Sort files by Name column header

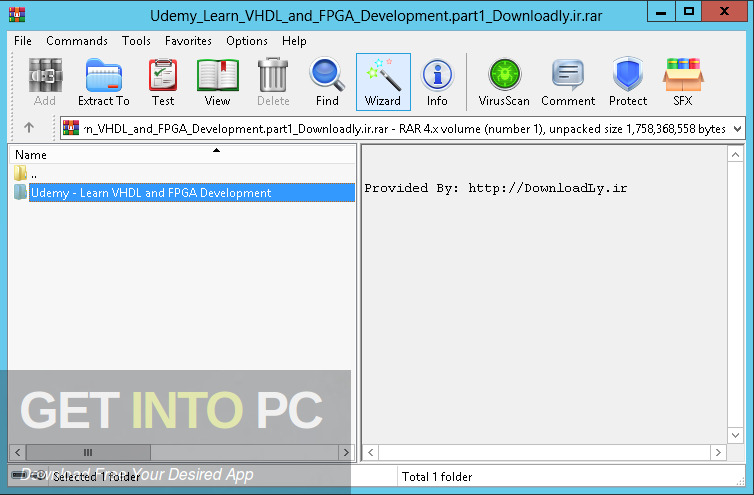click(x=100, y=155)
